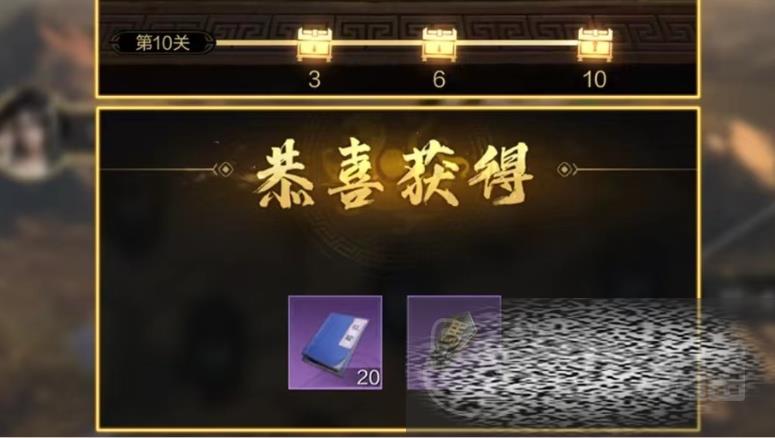Tap the quantity 20 on book reward
This screenshot has height=438, width=775.
[x=368, y=378]
